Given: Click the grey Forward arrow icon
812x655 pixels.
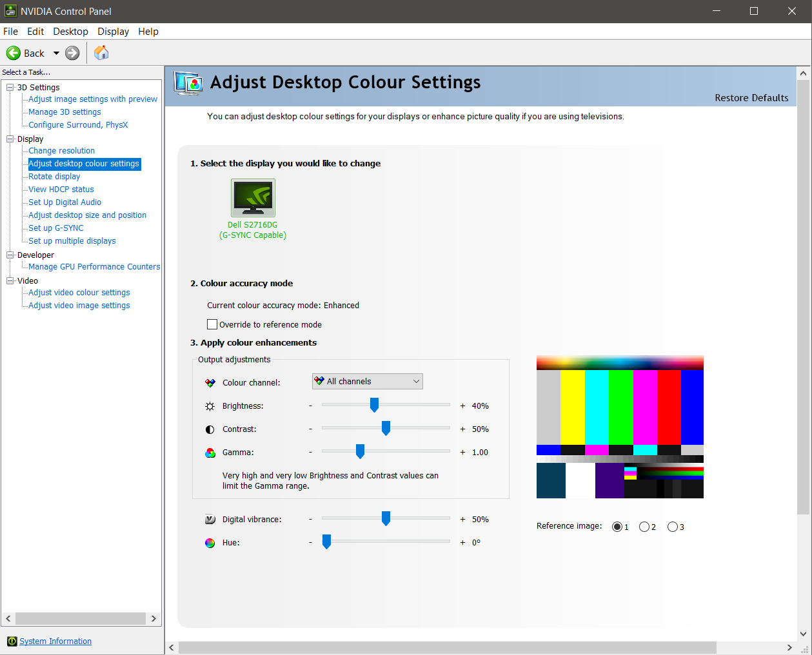Looking at the screenshot, I should 72,53.
